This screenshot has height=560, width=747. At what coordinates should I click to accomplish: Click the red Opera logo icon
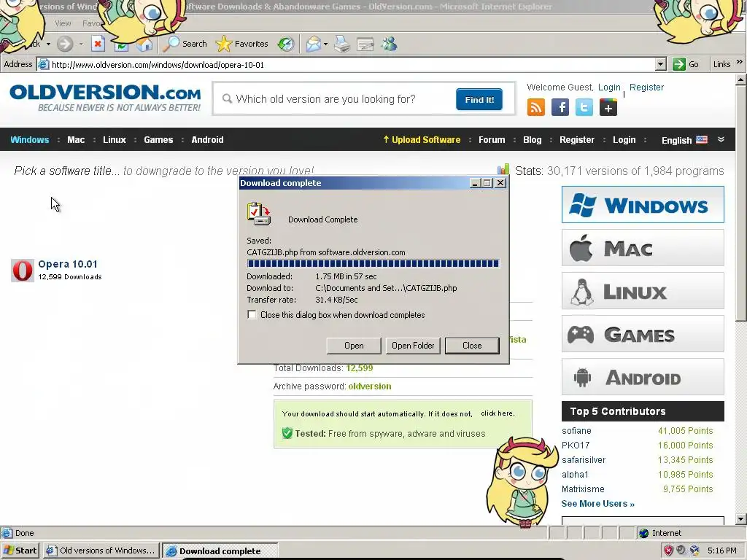click(23, 270)
